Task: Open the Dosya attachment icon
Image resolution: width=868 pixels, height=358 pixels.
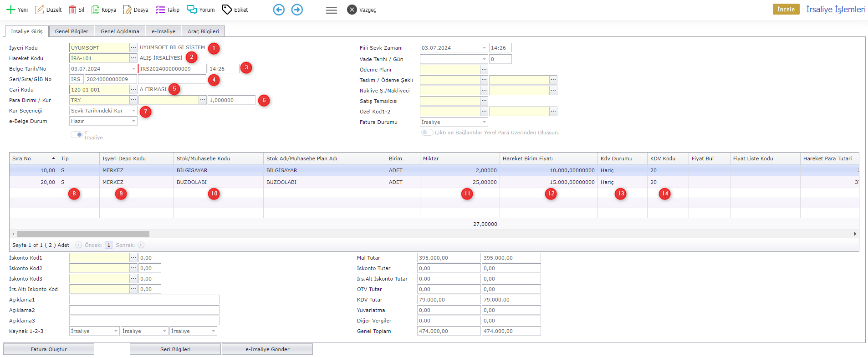Action: tap(127, 10)
